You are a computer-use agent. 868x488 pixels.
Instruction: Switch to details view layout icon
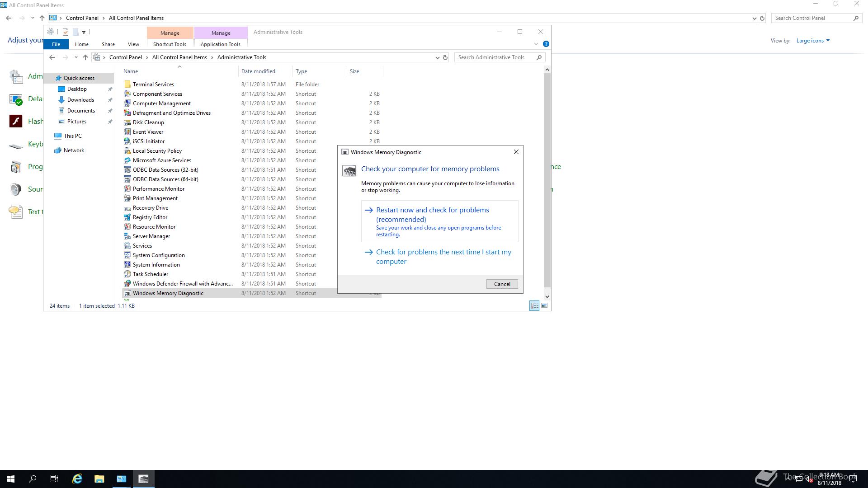(534, 306)
